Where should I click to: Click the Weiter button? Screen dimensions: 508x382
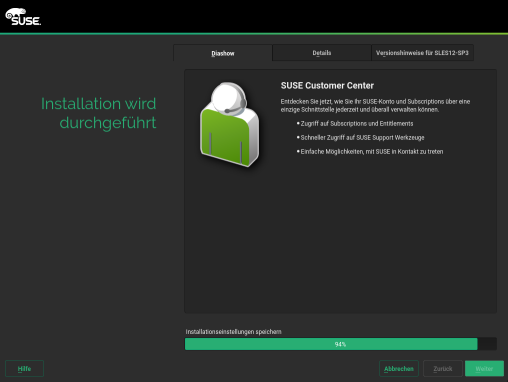[484, 369]
